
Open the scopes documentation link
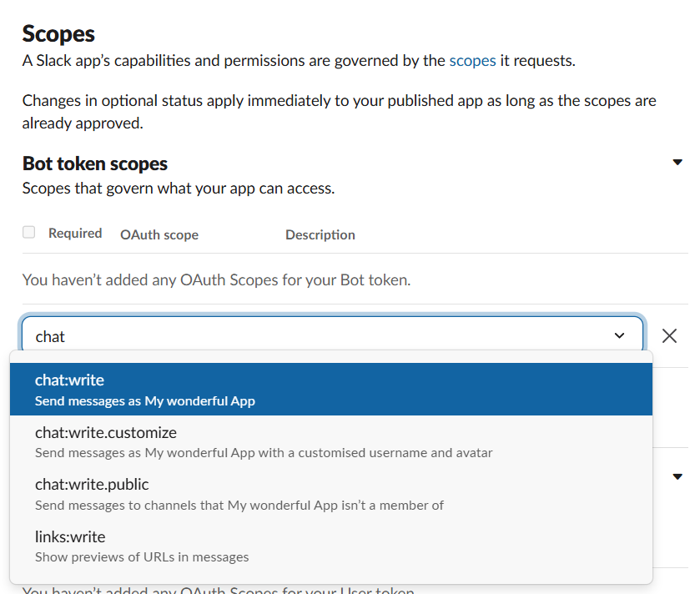[x=473, y=60]
